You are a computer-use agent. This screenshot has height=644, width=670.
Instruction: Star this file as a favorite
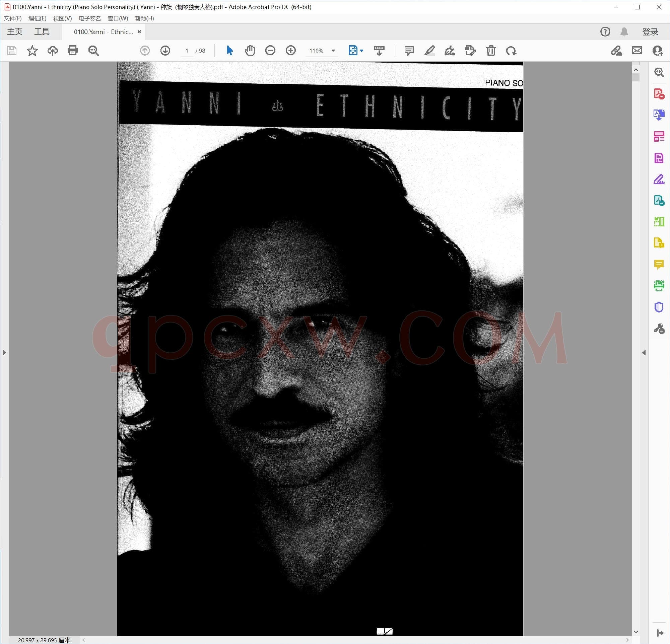[32, 51]
